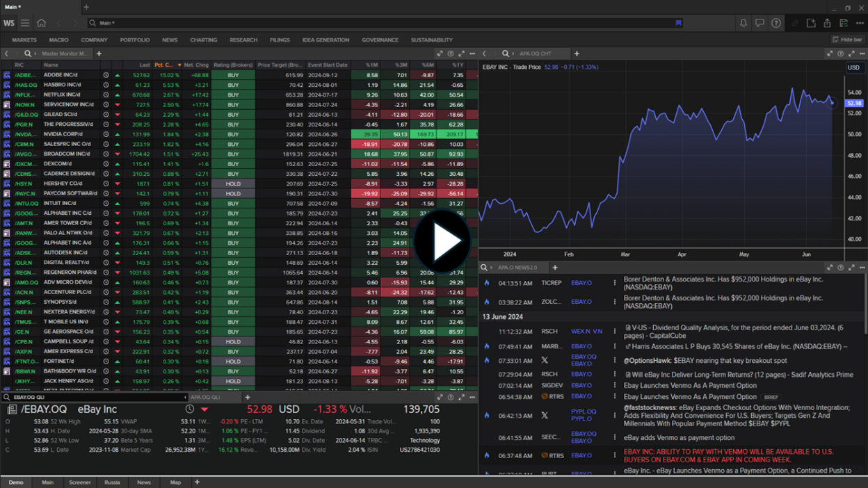Sort by the Pct. Chg column header
Screen dimensions: 868x488
tap(164, 65)
